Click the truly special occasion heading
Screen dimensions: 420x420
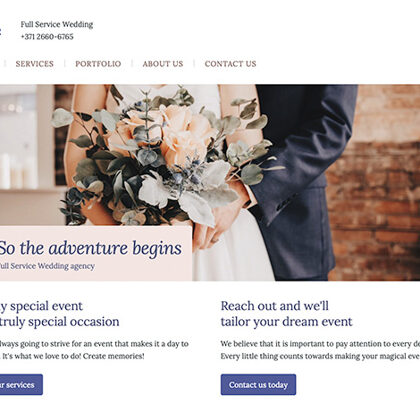pyautogui.click(x=60, y=322)
